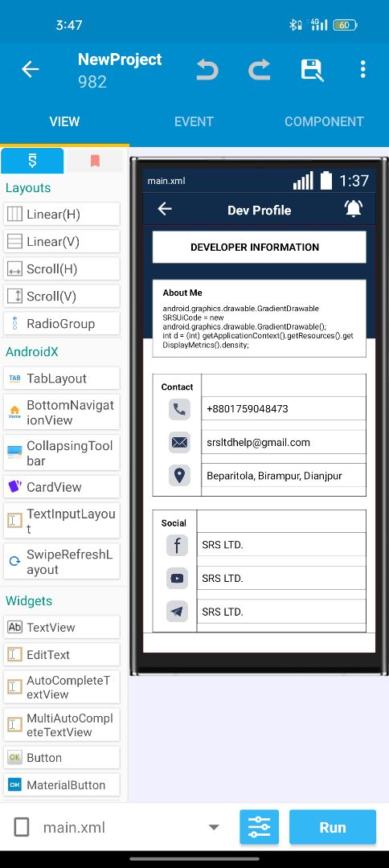Select the email envelope icon
The height and width of the screenshot is (868, 389).
coord(179,442)
